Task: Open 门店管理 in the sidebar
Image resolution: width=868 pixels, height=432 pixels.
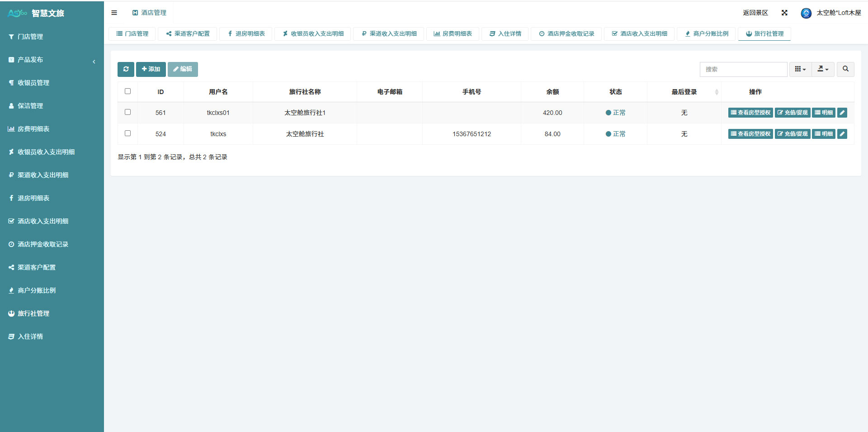Action: (x=52, y=37)
